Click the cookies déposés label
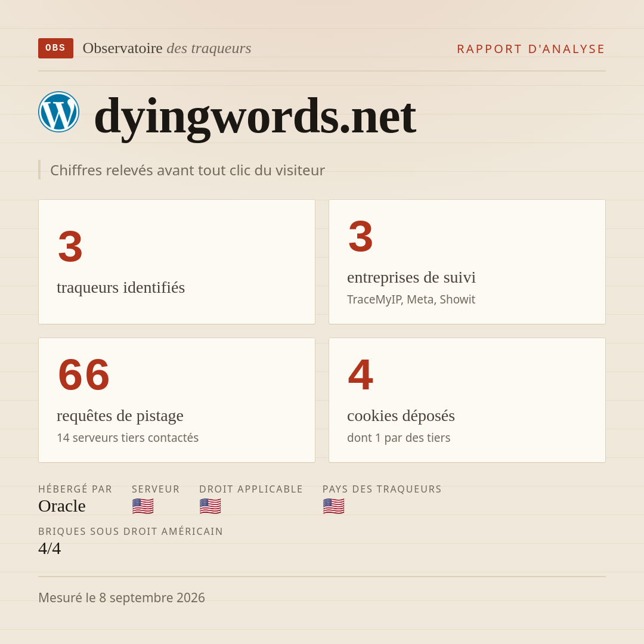Image resolution: width=644 pixels, height=644 pixels. (x=401, y=416)
